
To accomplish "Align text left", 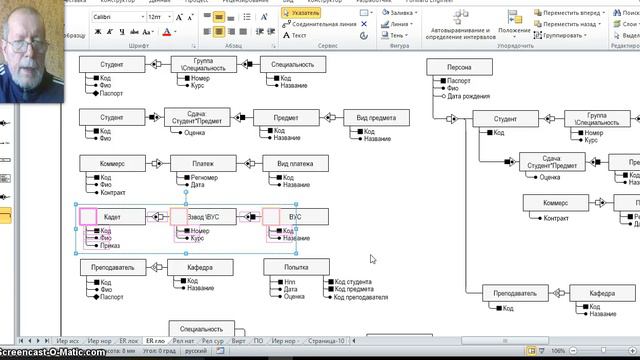I will point(207,31).
